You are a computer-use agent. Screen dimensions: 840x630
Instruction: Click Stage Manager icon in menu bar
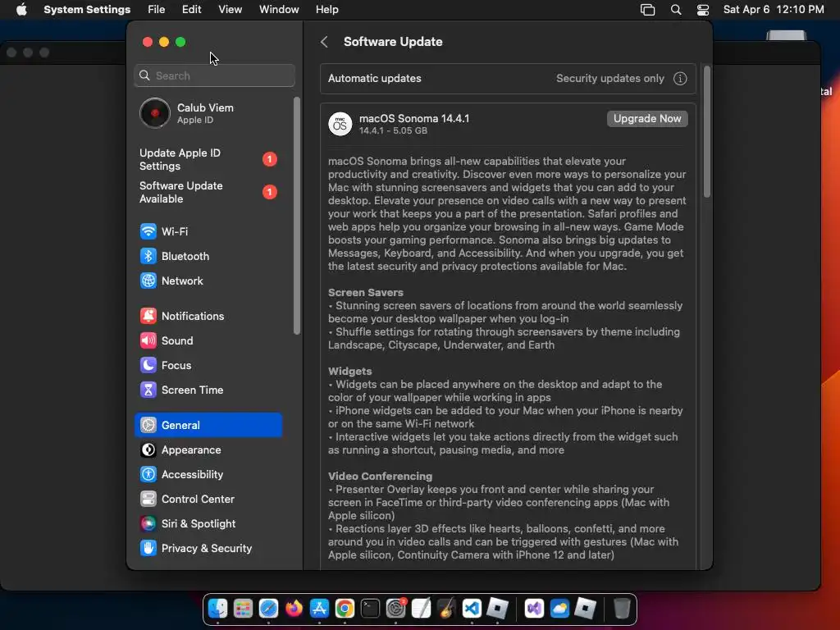click(x=648, y=10)
